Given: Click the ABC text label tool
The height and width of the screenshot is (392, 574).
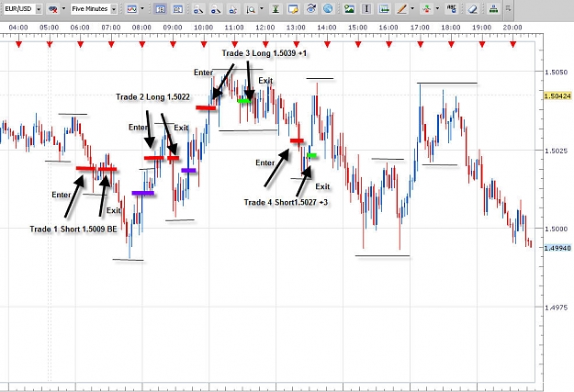Looking at the screenshot, I should coord(452,9).
